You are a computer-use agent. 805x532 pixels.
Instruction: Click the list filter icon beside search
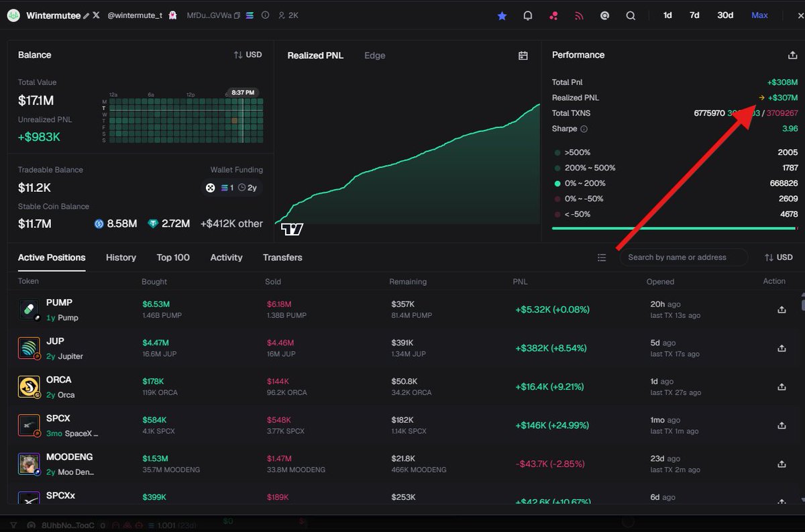[602, 258]
